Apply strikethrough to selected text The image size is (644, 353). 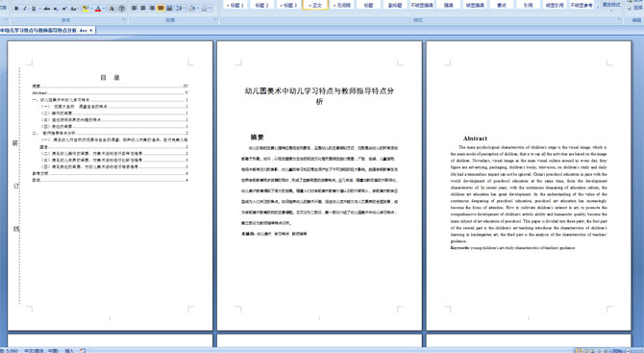coord(46,9)
